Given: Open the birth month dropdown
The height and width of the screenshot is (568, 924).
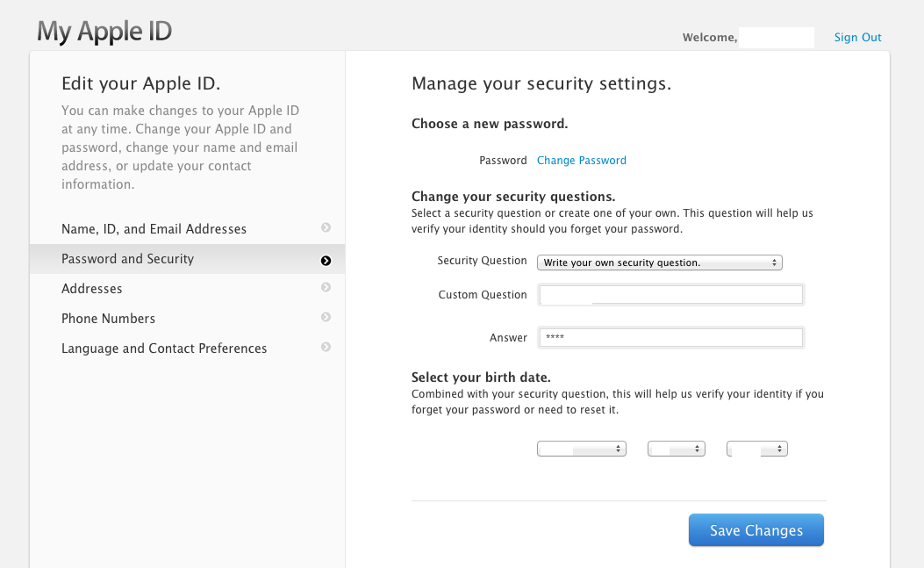Looking at the screenshot, I should coord(582,449).
